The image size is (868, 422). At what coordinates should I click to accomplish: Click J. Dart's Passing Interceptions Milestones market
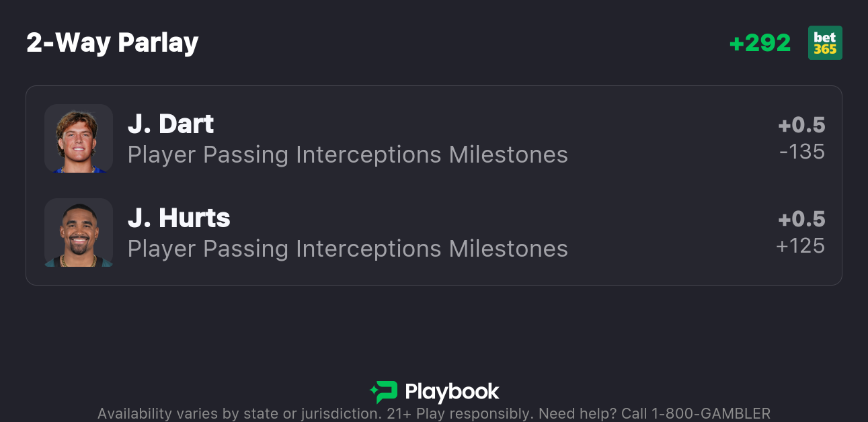tap(348, 155)
